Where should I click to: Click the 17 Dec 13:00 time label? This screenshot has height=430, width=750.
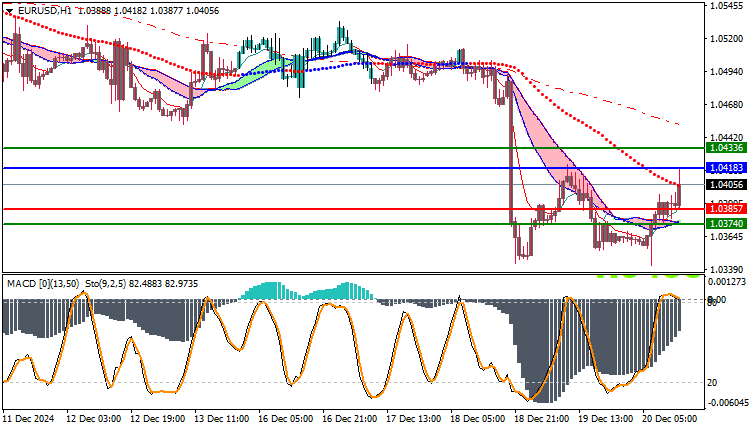coord(414,419)
